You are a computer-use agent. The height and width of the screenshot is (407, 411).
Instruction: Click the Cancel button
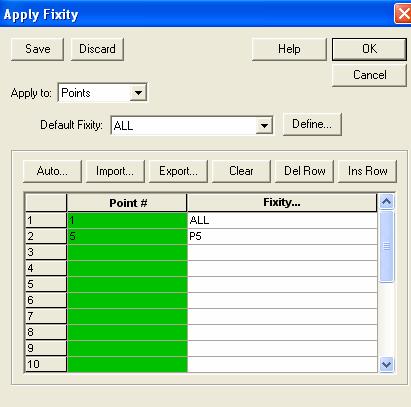(369, 75)
